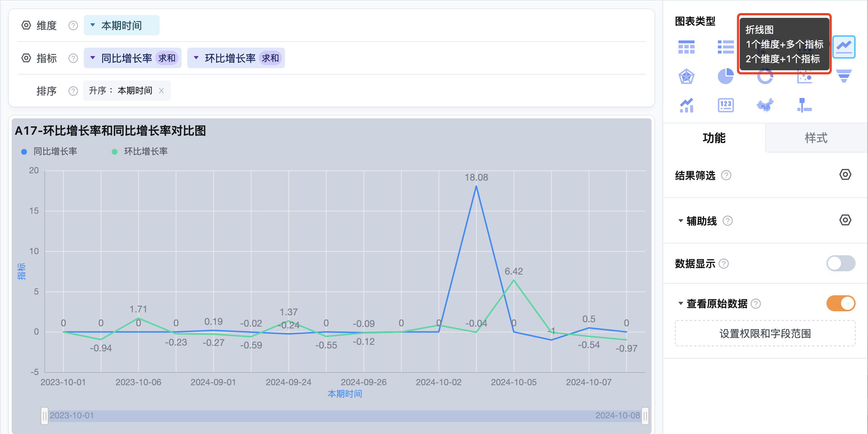This screenshot has height=434, width=868.
Task: Open the 辅助线 hexagon settings icon
Action: coord(845,220)
